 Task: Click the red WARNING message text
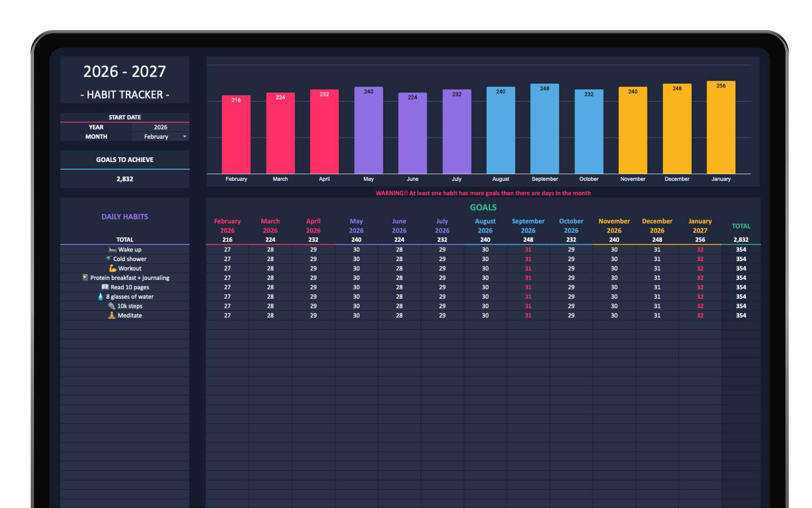[483, 193]
